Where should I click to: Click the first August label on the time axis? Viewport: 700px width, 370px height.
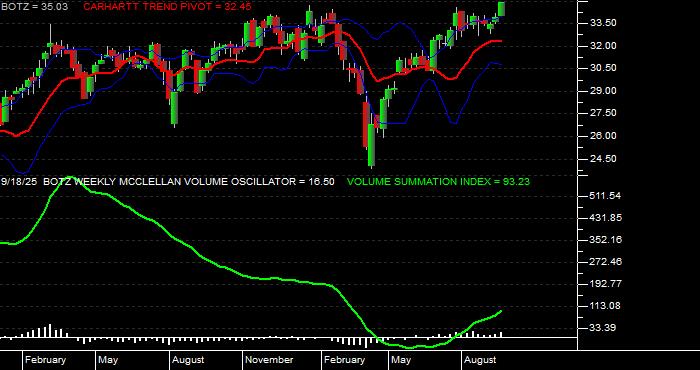pos(188,360)
